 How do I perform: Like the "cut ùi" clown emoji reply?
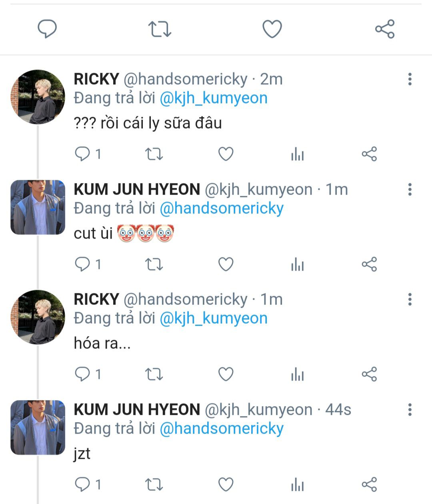pos(226,264)
